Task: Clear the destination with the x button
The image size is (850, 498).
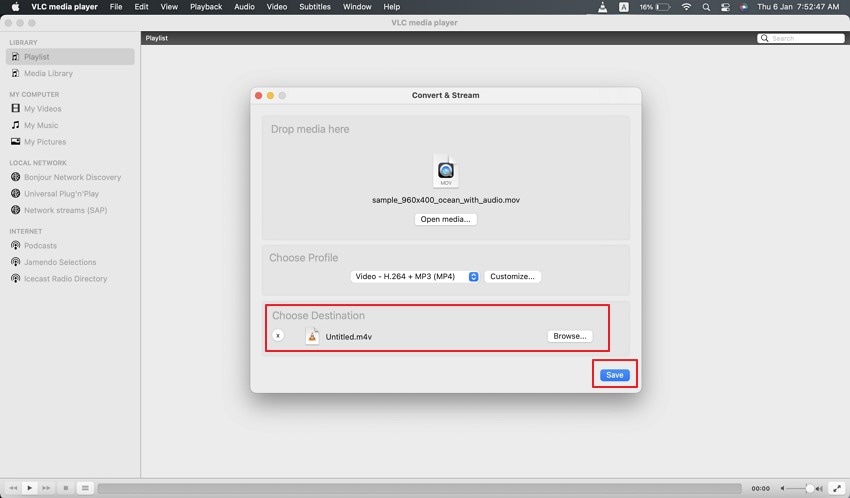Action: pos(278,336)
